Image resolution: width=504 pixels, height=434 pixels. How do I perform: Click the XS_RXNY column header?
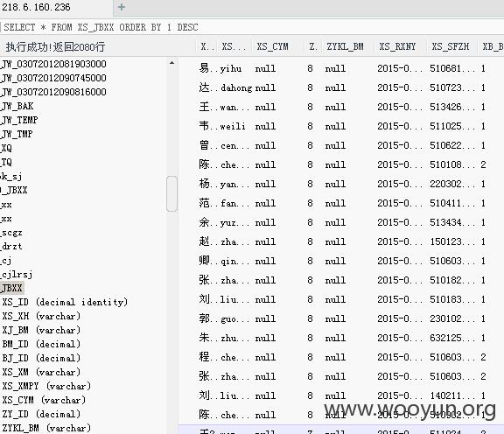click(x=397, y=47)
